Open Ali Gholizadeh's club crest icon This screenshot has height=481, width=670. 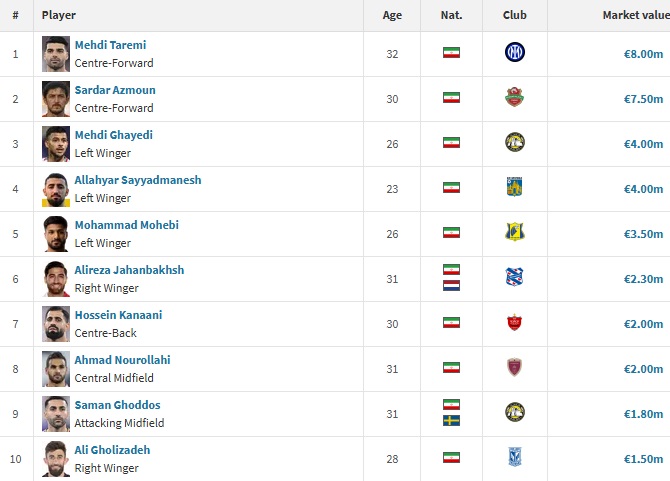point(514,457)
